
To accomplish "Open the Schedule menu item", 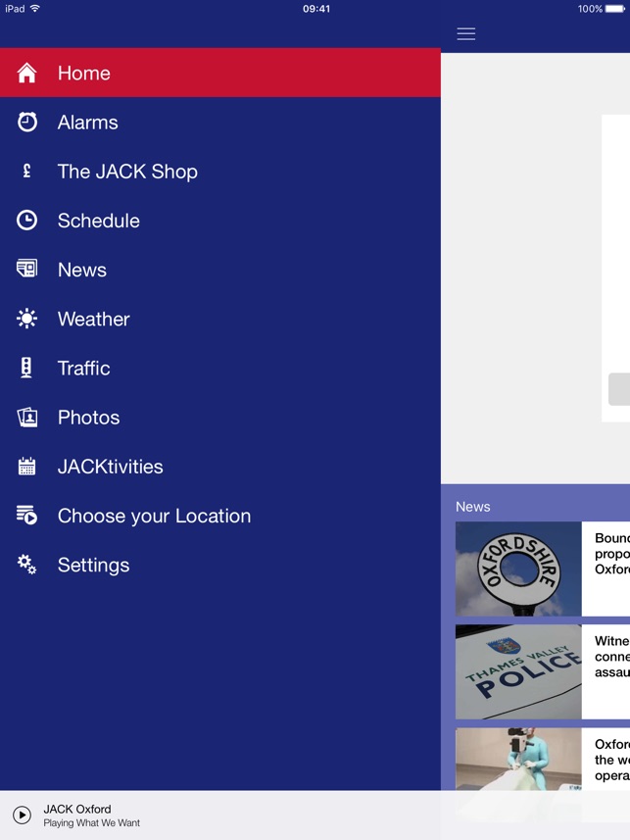I will pyautogui.click(x=220, y=221).
